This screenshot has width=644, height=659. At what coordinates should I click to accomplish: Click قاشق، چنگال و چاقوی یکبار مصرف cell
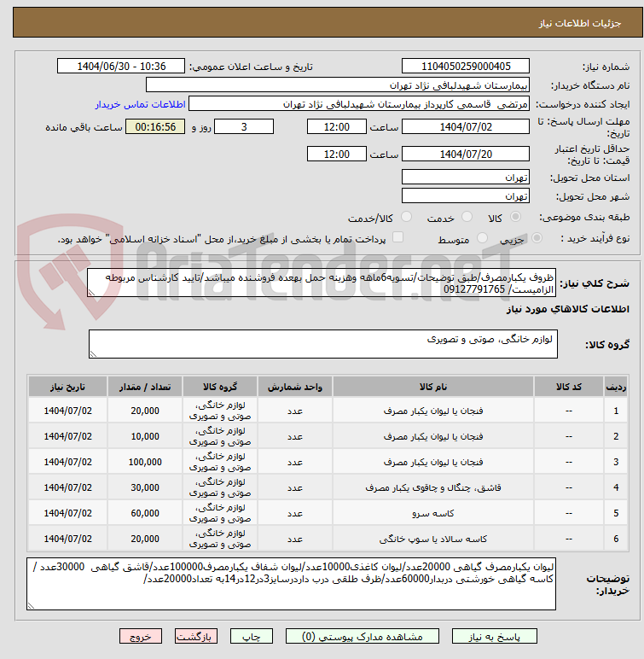pyautogui.click(x=433, y=487)
